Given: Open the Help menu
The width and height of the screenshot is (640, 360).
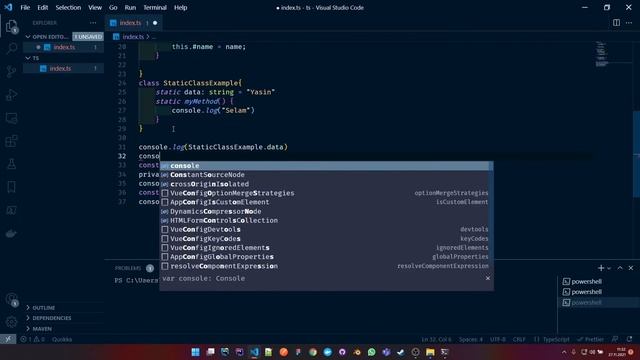Looking at the screenshot, I should click(180, 7).
